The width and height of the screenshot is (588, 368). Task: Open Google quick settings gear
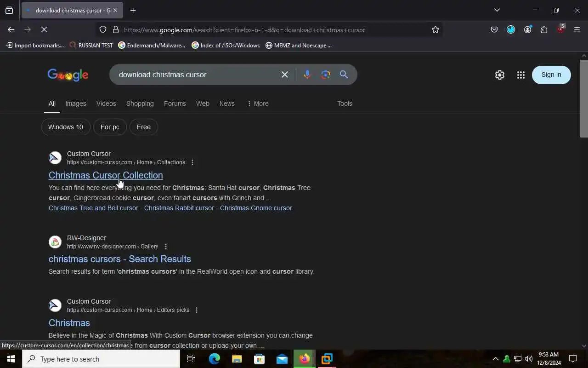coord(500,75)
